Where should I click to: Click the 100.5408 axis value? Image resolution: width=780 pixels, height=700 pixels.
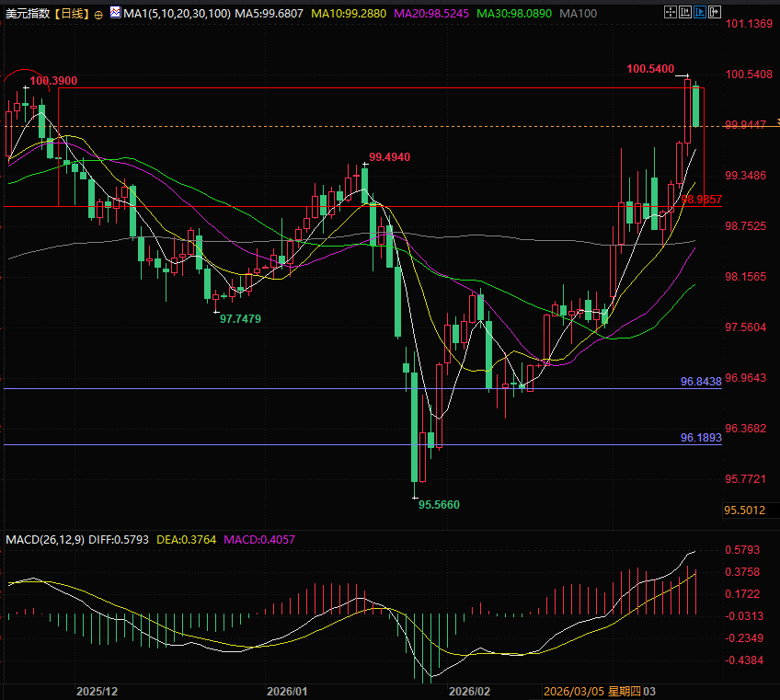(749, 75)
